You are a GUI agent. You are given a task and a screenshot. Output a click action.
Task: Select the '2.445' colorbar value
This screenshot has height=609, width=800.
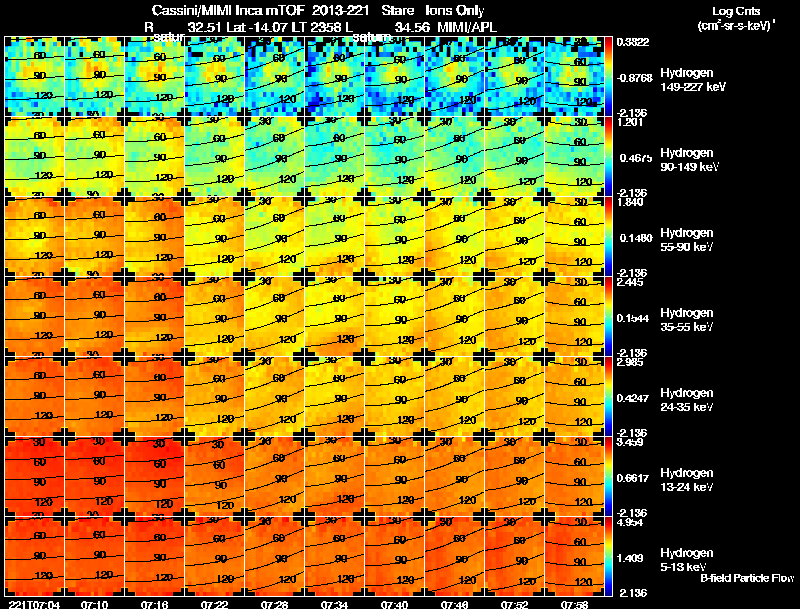(x=630, y=283)
